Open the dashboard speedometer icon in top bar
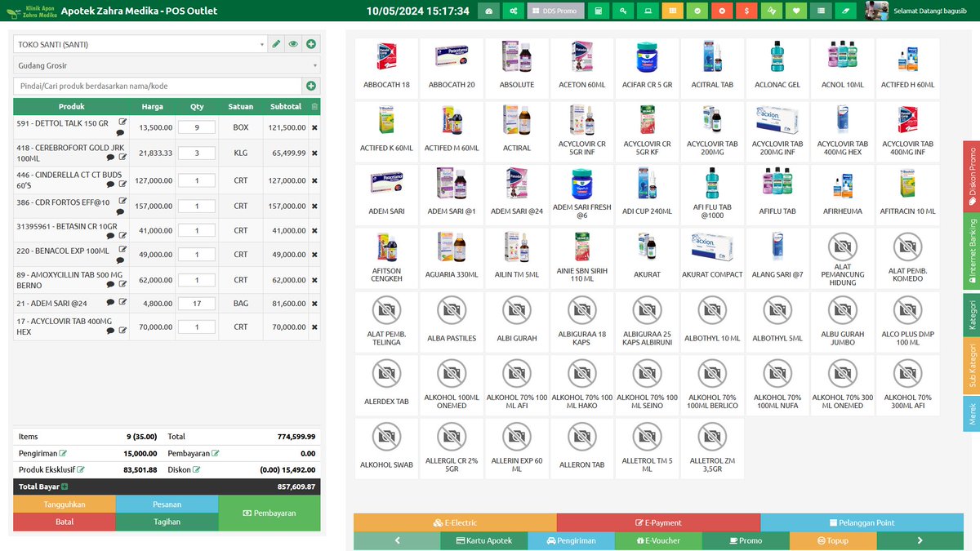Image resolution: width=980 pixels, height=551 pixels. click(489, 11)
